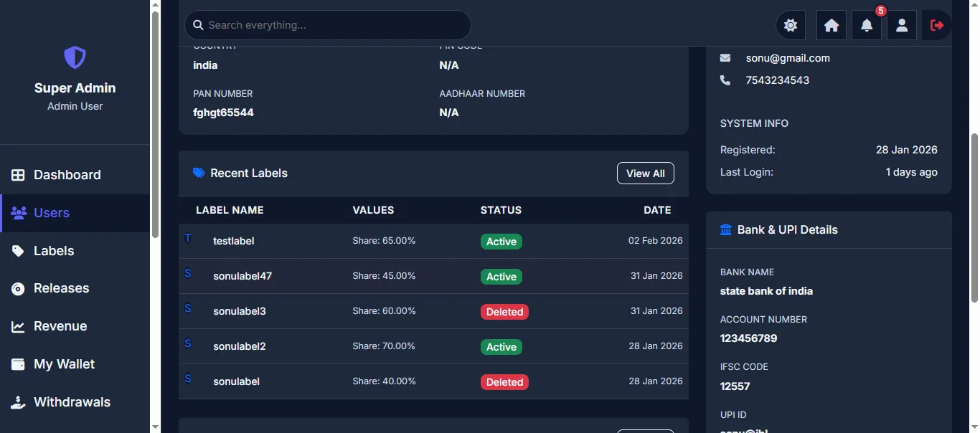Open the user profile icon in header
The image size is (980, 433).
pos(902,25)
